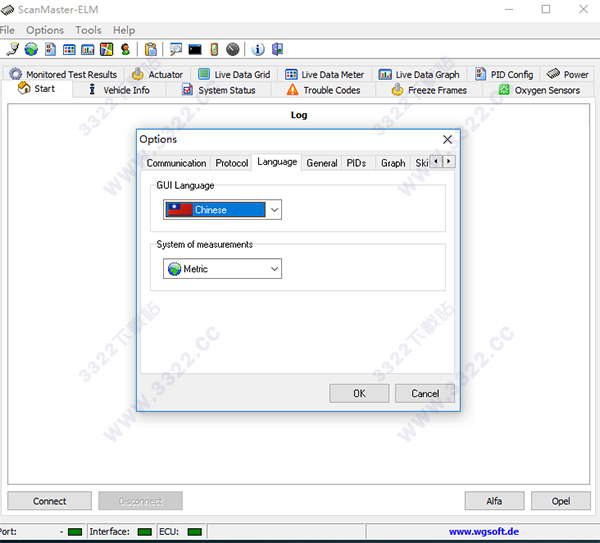
Task: Open the Oxygen Sensors tab
Action: click(x=540, y=90)
